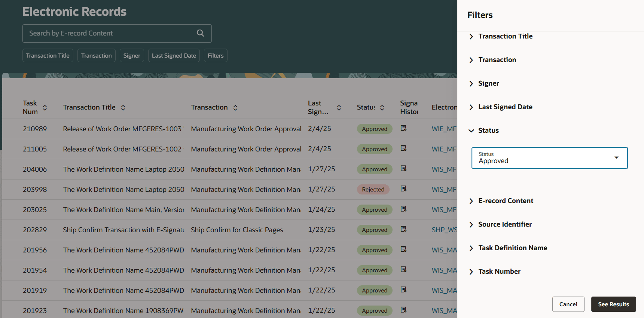Sort the Status column
Screen dimensions: 644x319
(x=382, y=108)
